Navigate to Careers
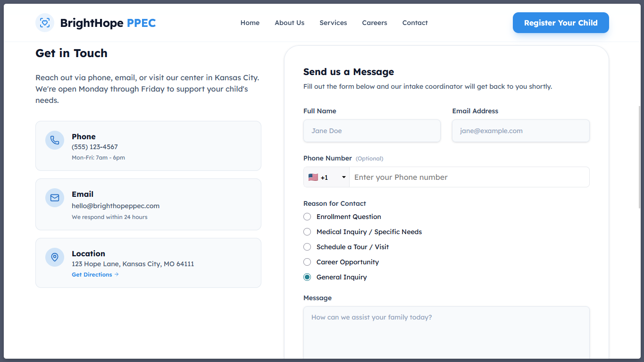 [x=375, y=23]
